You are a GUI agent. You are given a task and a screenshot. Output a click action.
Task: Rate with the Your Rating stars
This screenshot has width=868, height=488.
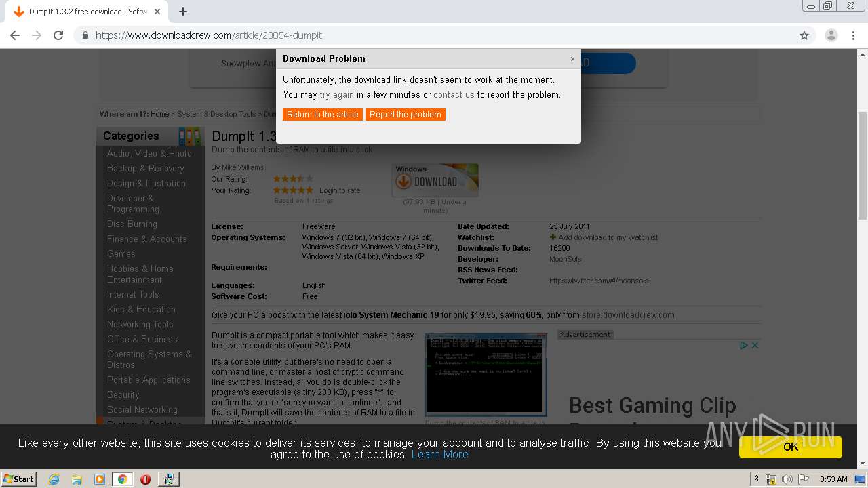[x=293, y=190]
